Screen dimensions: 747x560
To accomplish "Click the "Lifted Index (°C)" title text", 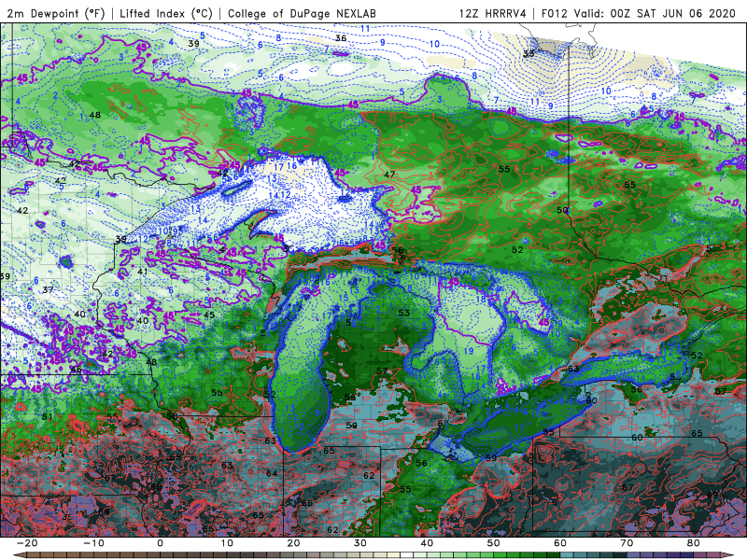I will pos(166,13).
